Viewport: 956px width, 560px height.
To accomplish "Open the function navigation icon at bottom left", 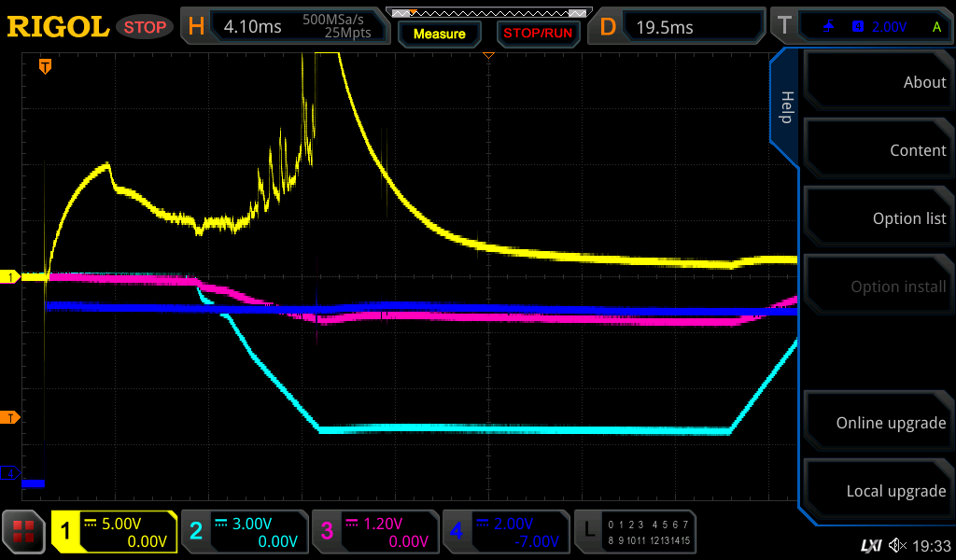I will point(23,532).
